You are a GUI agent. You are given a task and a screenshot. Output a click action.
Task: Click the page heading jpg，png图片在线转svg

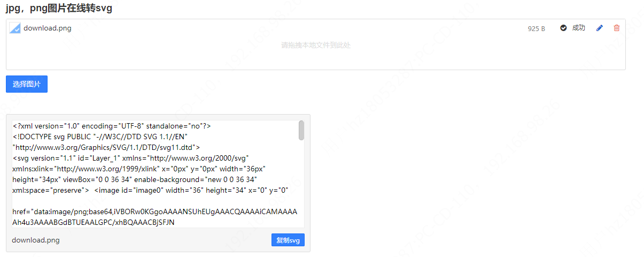click(59, 8)
